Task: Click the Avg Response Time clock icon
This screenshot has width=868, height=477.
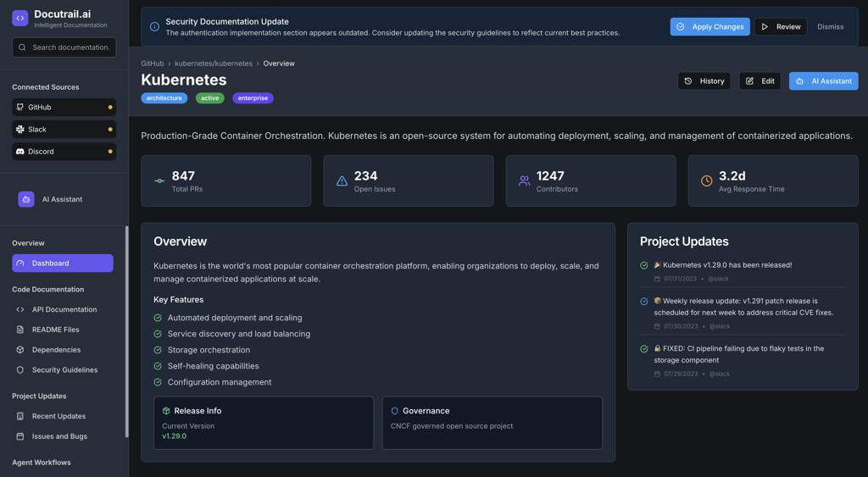Action: [706, 181]
